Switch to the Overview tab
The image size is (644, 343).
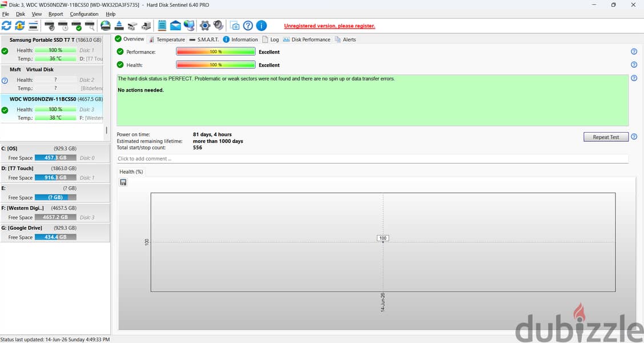[x=130, y=39]
